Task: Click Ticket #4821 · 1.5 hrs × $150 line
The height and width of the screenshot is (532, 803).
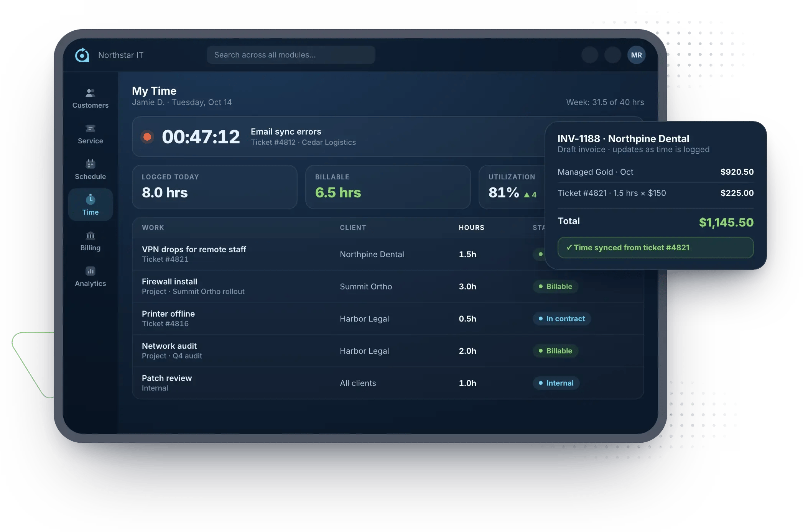Action: click(612, 193)
